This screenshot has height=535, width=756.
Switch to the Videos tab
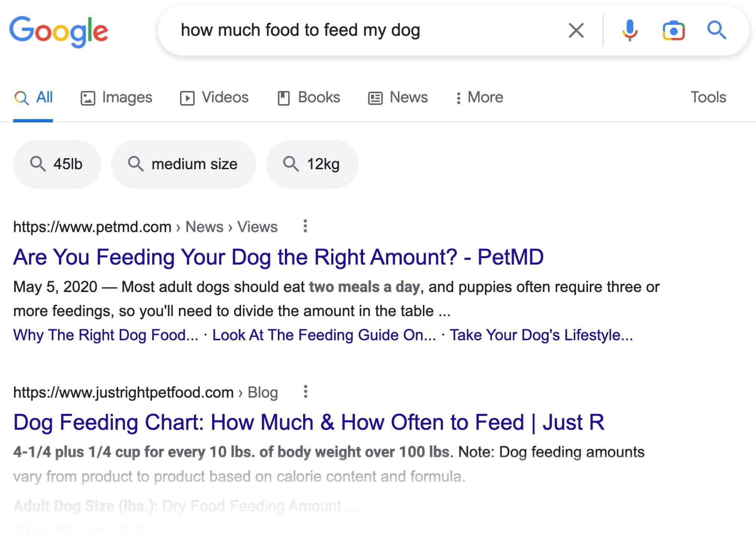point(214,97)
